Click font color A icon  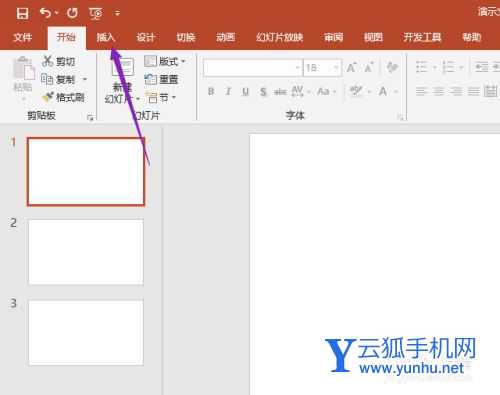click(383, 91)
